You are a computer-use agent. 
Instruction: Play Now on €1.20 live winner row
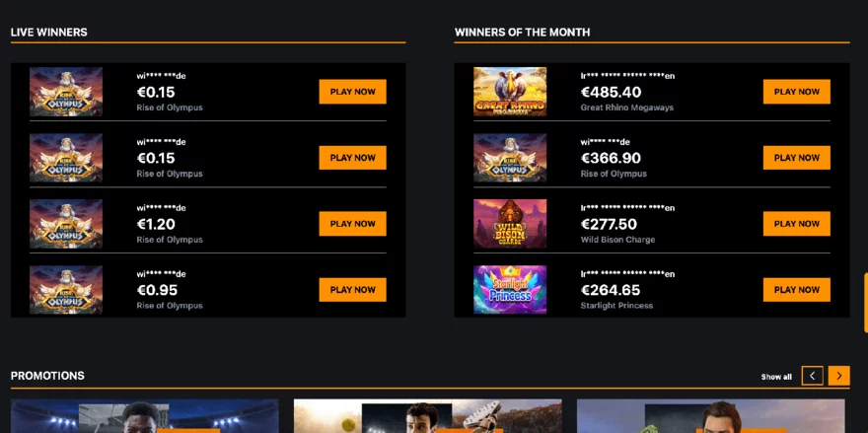point(352,224)
